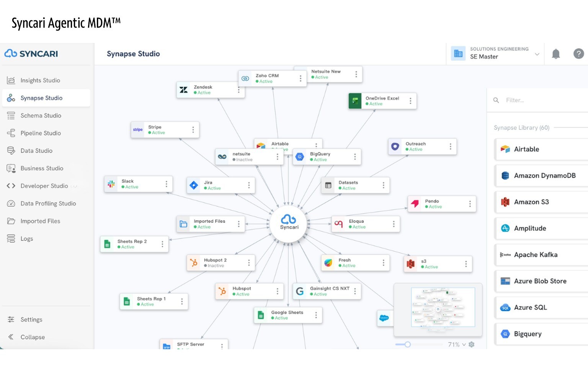This screenshot has width=588, height=392.
Task: Open the Stripe node options menu
Action: (x=193, y=130)
